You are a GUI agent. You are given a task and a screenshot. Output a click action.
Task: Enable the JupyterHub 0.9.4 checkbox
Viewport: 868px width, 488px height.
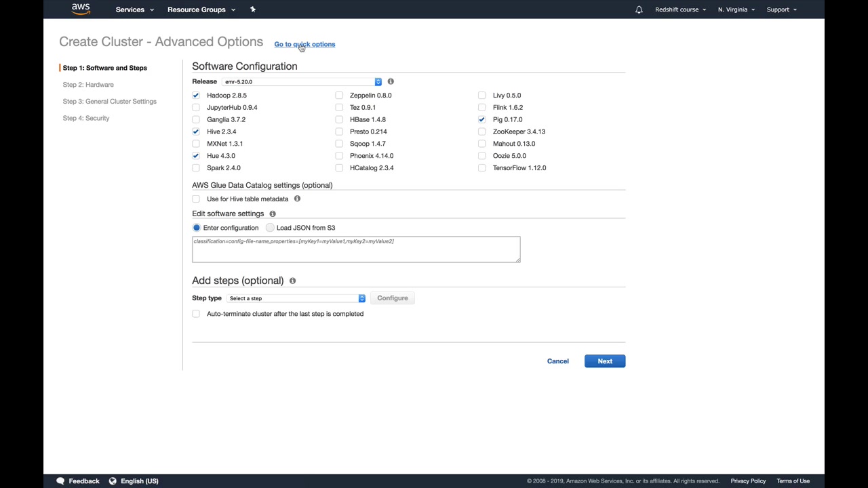pyautogui.click(x=196, y=108)
